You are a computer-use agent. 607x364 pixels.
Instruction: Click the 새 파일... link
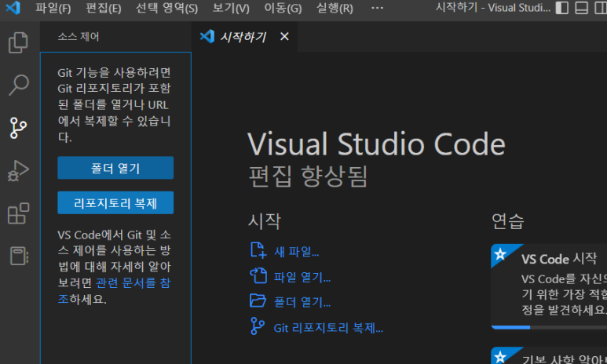click(297, 252)
